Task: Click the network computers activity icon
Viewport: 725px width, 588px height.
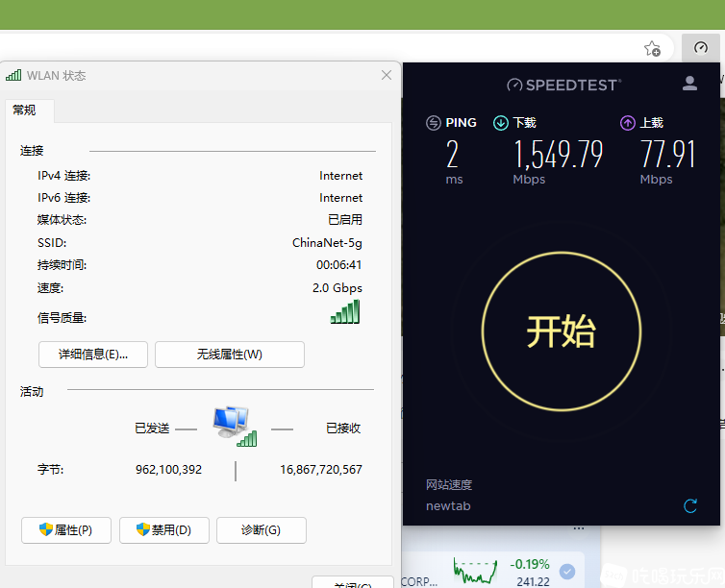Action: [x=235, y=427]
